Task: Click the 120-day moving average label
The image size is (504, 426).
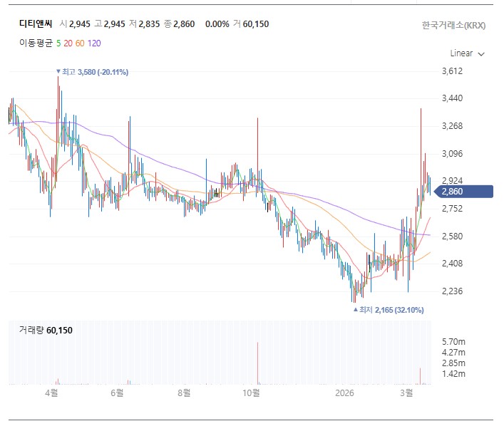Action: tap(94, 43)
